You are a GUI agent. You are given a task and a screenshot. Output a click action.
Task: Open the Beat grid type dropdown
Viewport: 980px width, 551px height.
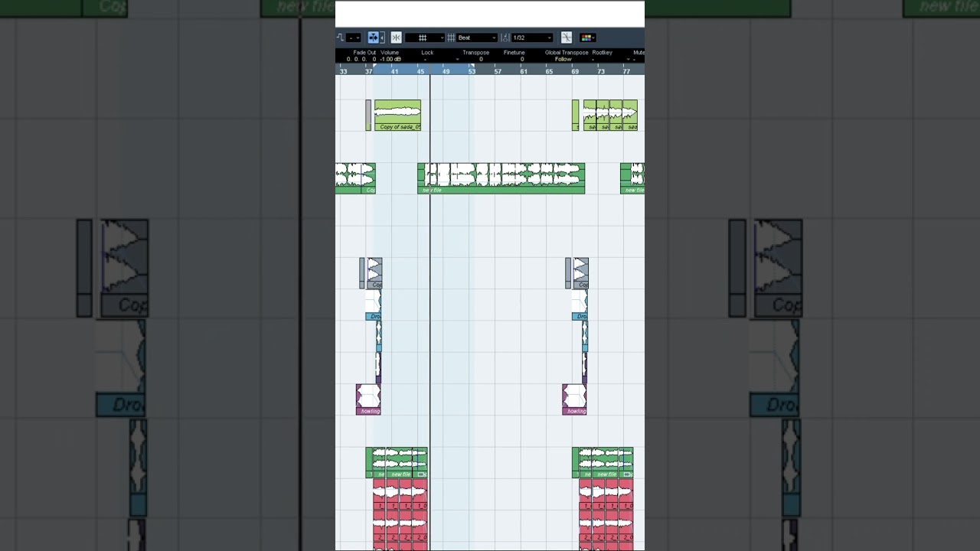[477, 37]
